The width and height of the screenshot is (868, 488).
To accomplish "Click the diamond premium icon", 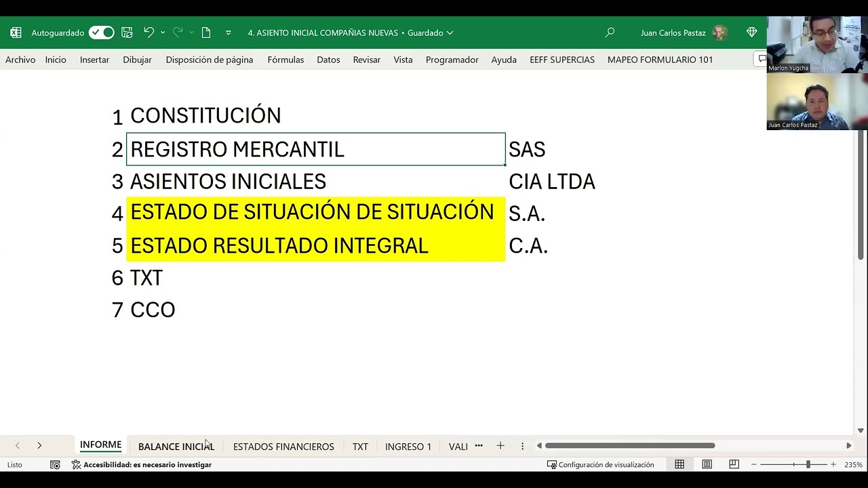I will coord(751,33).
